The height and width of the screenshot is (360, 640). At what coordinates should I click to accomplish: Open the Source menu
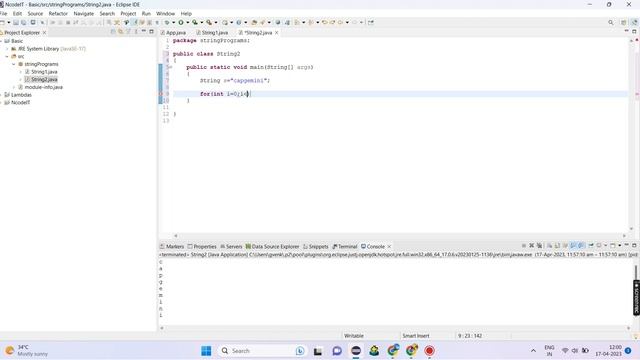click(x=35, y=13)
